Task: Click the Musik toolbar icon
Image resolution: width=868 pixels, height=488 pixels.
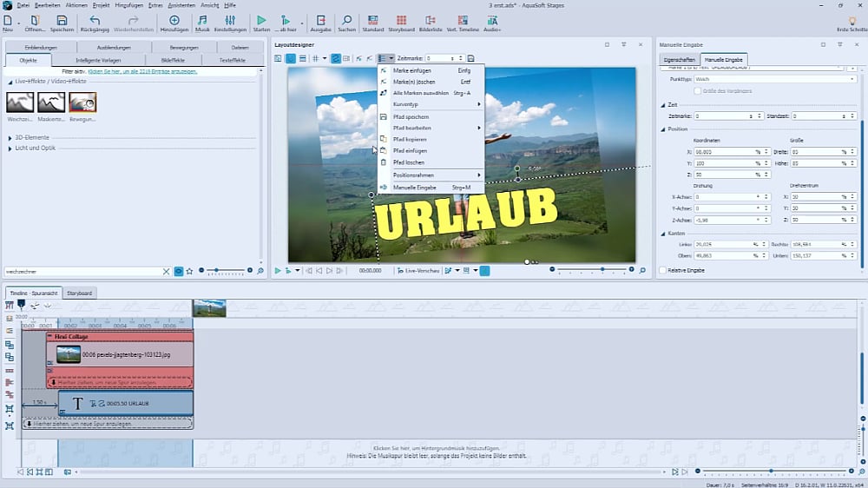Action: [202, 19]
